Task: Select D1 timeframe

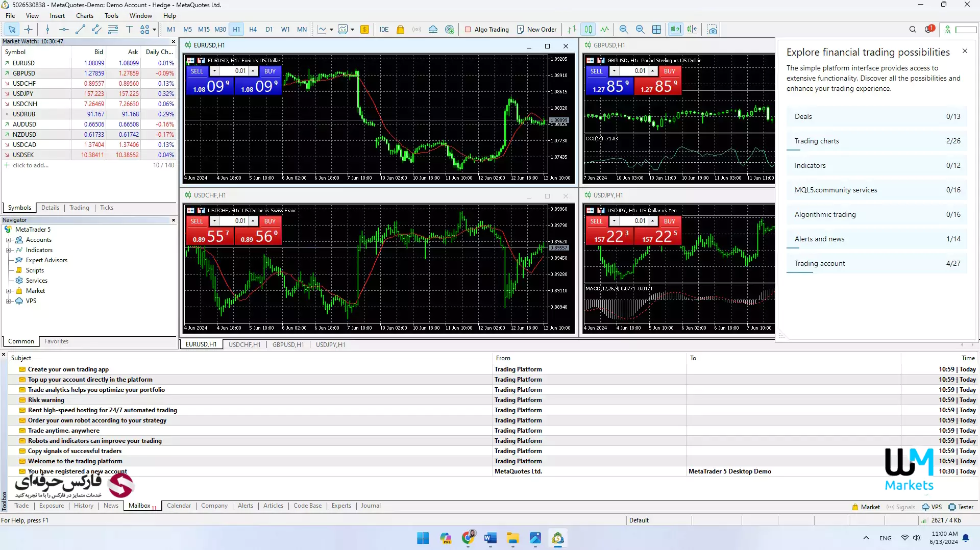Action: point(269,30)
